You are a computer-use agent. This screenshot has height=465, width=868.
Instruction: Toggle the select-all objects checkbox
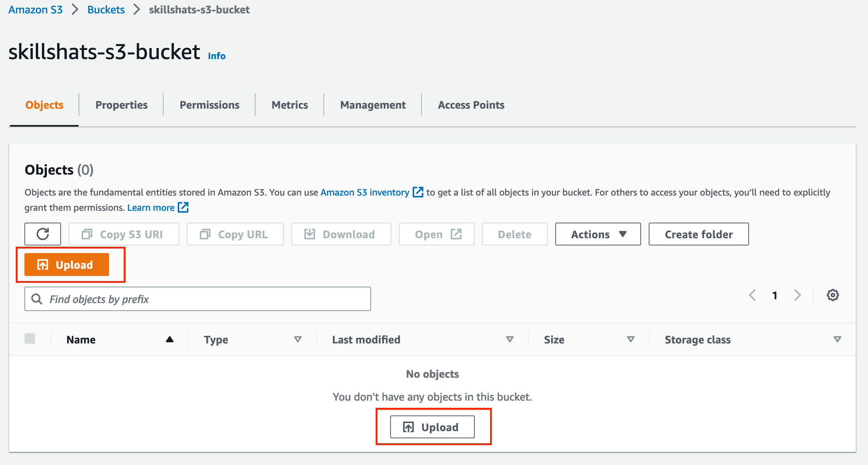pos(30,338)
